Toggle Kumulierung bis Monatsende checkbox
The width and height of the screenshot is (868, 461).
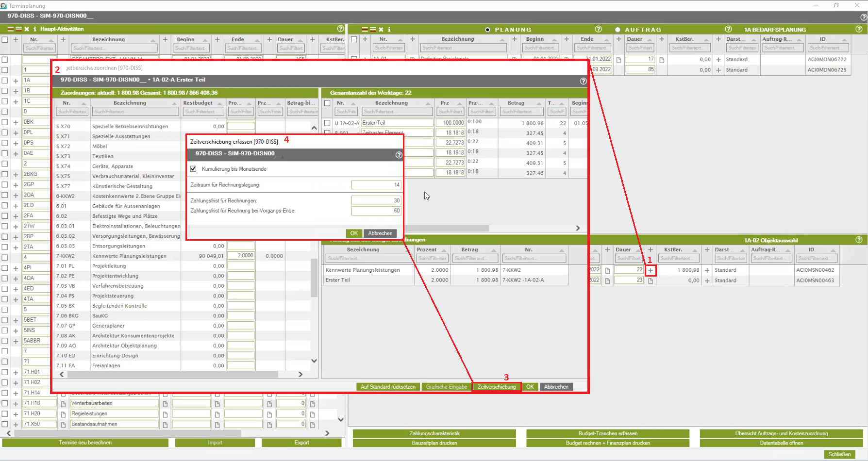click(193, 169)
